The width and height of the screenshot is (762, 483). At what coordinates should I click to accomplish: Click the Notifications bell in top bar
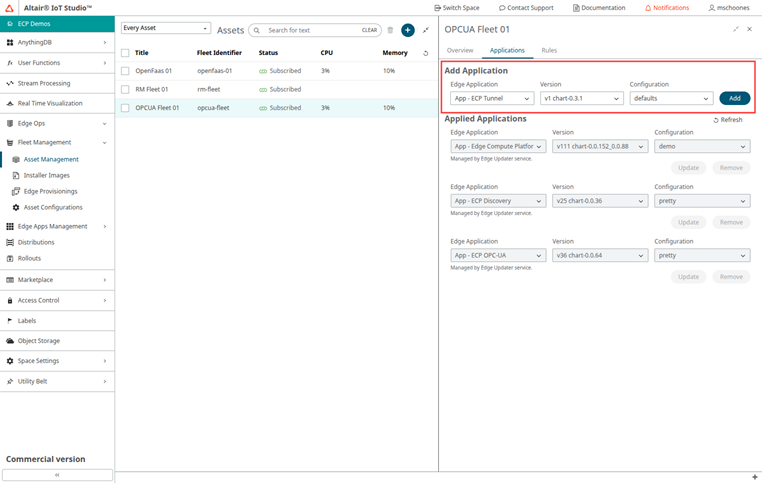coord(666,7)
